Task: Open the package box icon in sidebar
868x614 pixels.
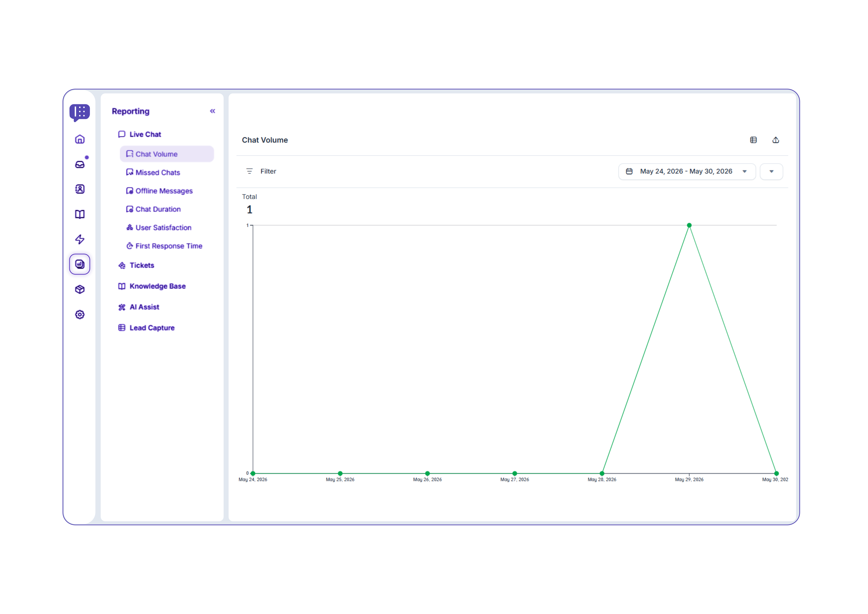Action: pyautogui.click(x=80, y=290)
